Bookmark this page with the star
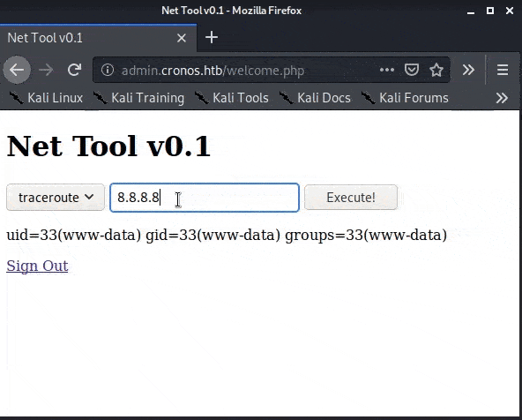522x420 pixels. tap(436, 70)
